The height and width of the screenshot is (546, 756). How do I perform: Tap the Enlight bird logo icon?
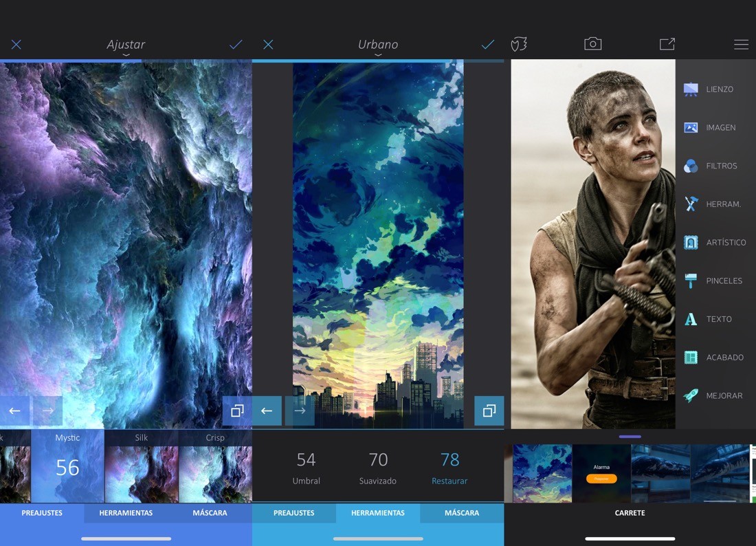519,45
